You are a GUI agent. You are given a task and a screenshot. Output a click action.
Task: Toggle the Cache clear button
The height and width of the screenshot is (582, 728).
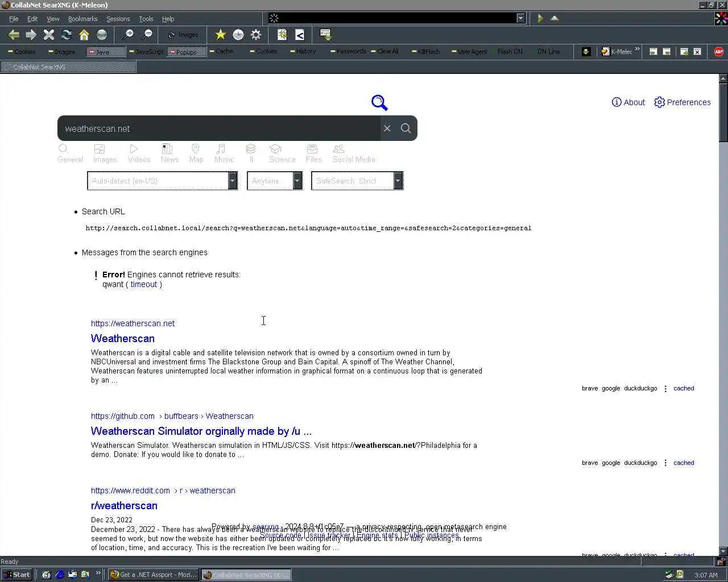point(221,51)
